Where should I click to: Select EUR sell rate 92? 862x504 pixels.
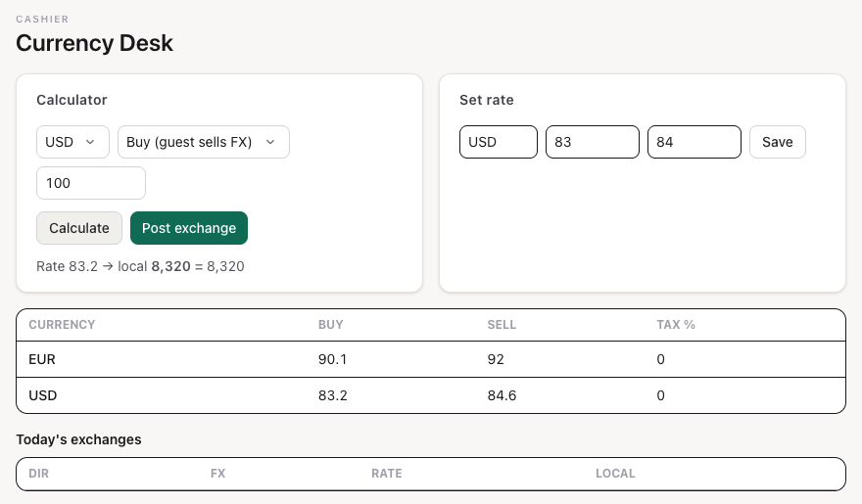496,359
